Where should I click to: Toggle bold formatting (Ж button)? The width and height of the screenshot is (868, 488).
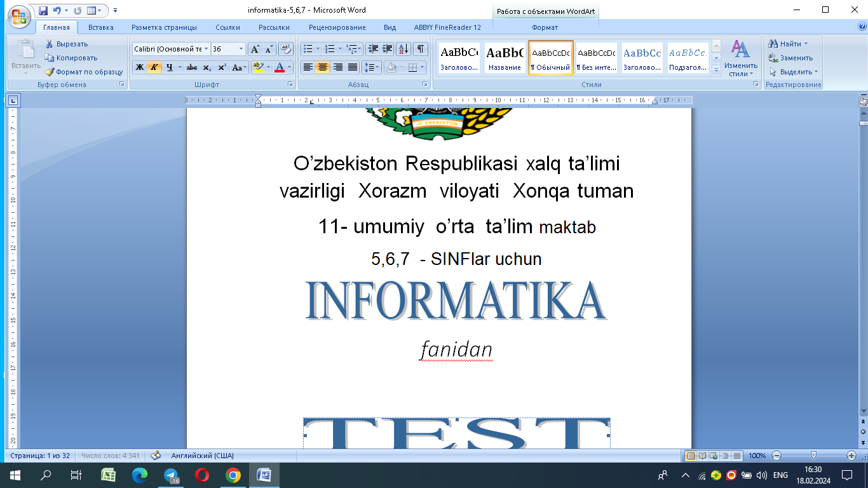coord(139,67)
